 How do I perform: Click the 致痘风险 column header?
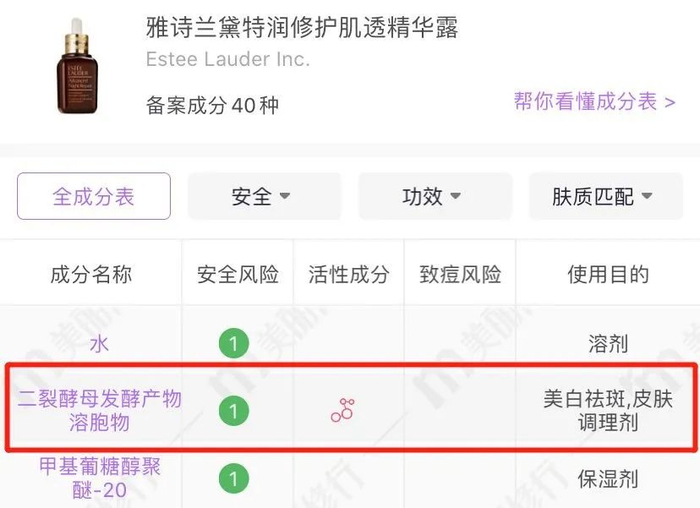[460, 274]
